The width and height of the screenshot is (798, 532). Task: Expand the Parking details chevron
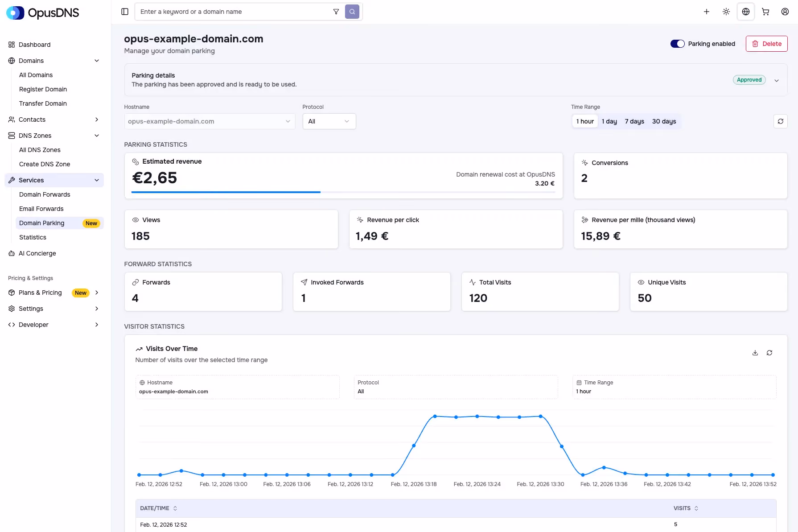pos(777,80)
